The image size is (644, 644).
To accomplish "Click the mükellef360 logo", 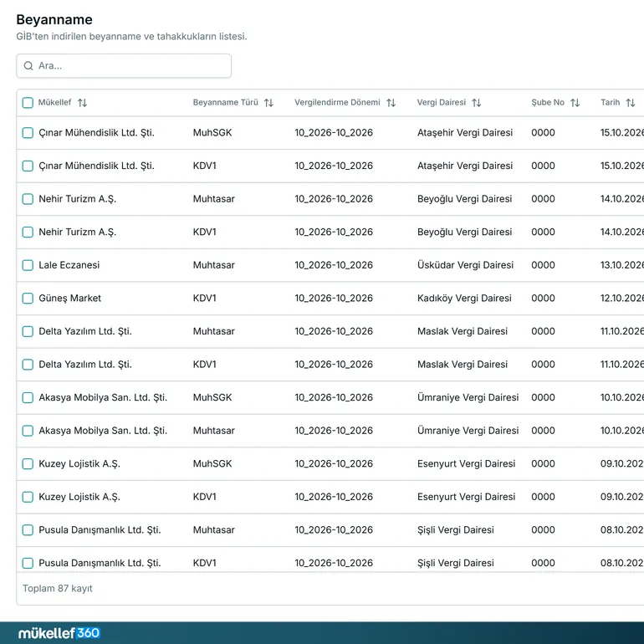I will click(x=59, y=633).
